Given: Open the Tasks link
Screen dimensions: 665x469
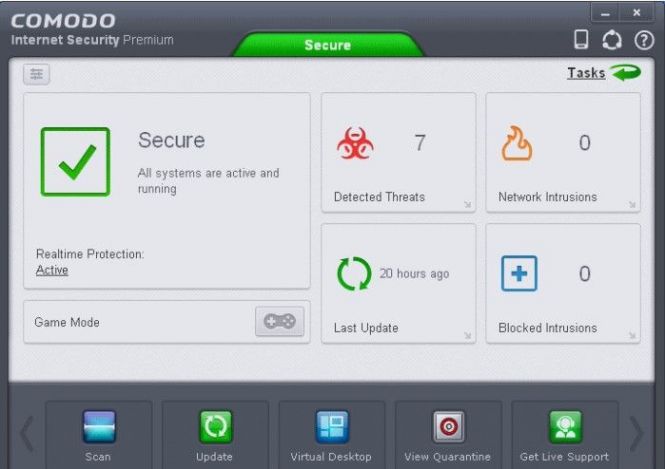Looking at the screenshot, I should pyautogui.click(x=586, y=73).
